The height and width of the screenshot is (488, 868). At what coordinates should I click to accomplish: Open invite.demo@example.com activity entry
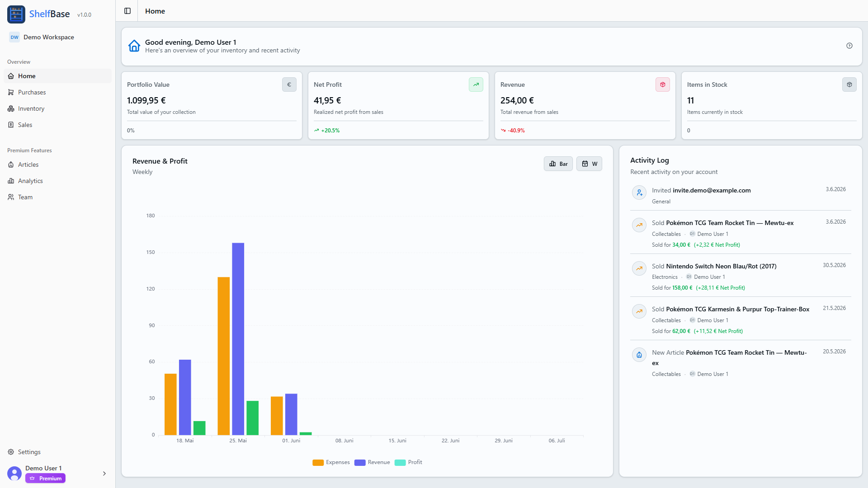tap(741, 195)
